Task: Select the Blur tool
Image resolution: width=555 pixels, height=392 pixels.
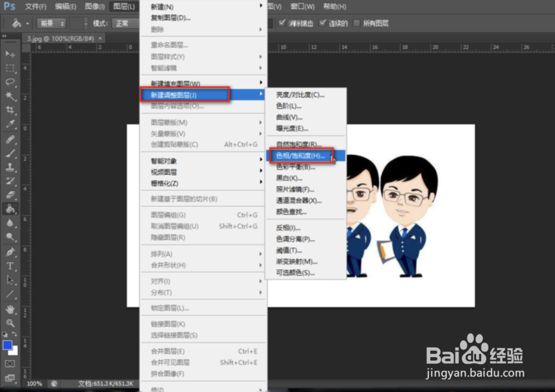Action: 10,223
